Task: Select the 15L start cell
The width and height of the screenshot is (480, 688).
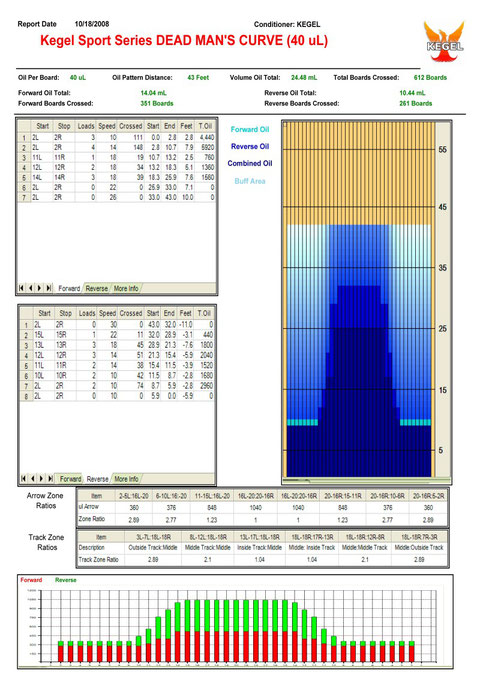Action: pyautogui.click(x=43, y=335)
